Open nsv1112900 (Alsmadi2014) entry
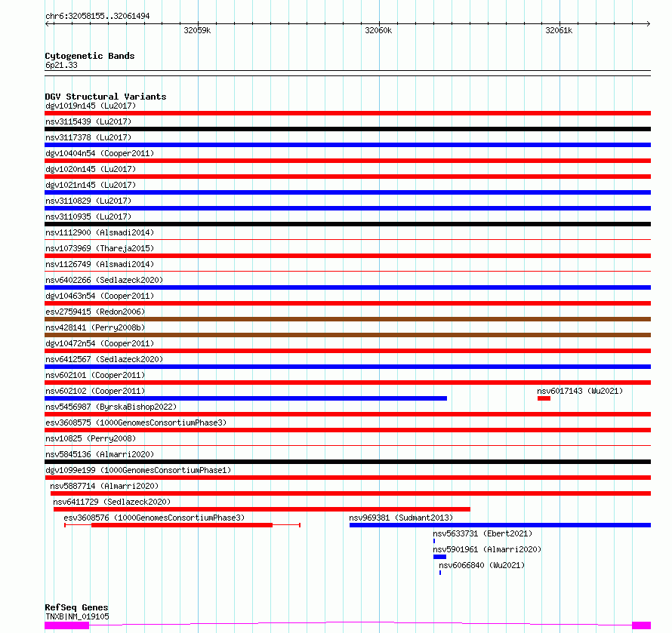This screenshot has height=633, width=672. [x=100, y=232]
